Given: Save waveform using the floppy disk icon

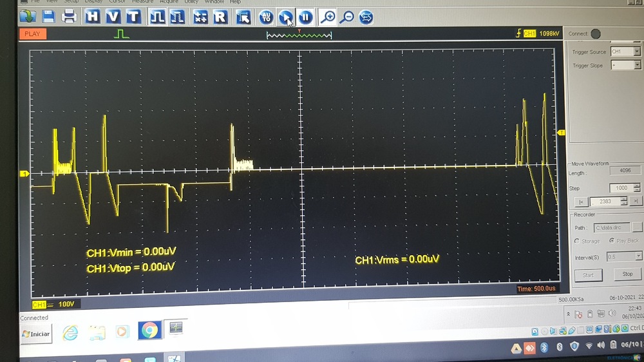Looking at the screenshot, I should [x=48, y=17].
